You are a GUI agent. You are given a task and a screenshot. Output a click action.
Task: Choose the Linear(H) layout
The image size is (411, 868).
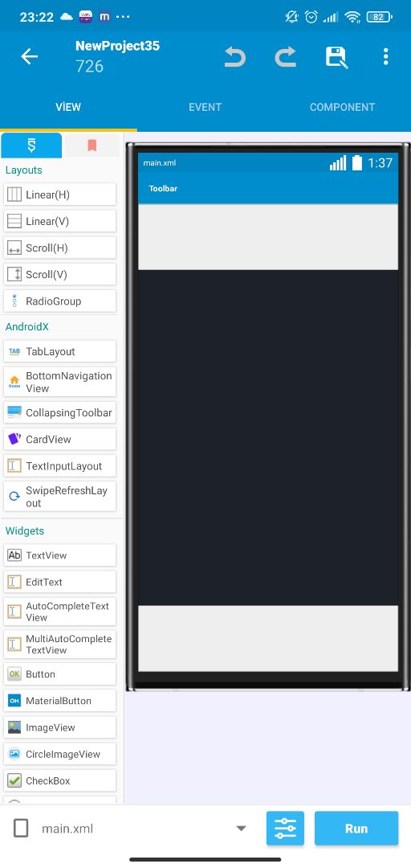pyautogui.click(x=59, y=194)
